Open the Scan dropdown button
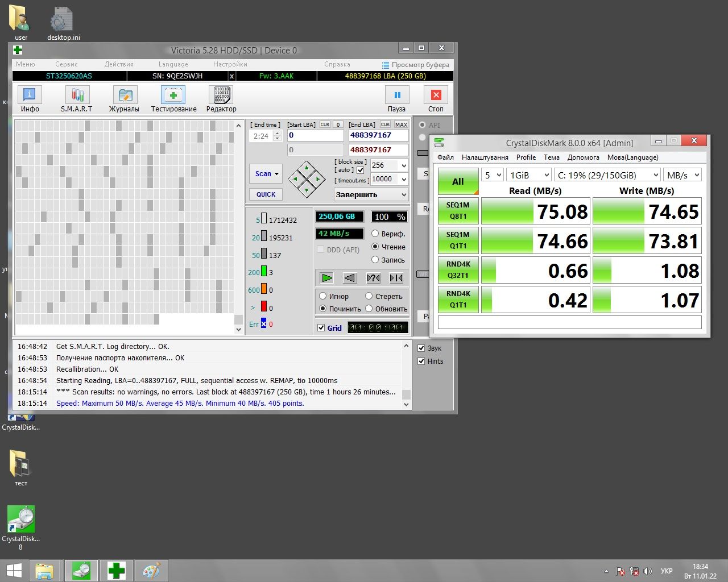The height and width of the screenshot is (582, 728). tap(266, 174)
